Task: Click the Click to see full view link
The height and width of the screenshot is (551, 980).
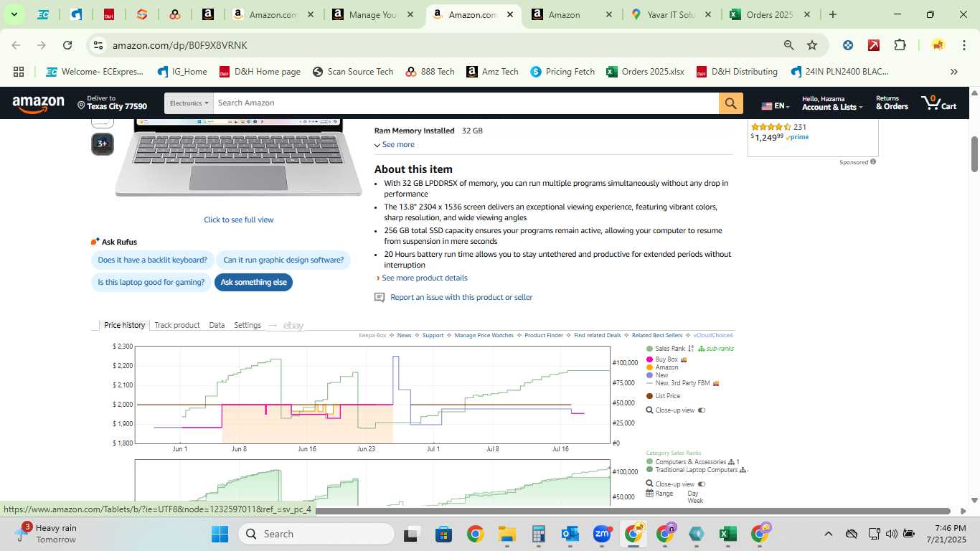Action: [238, 220]
